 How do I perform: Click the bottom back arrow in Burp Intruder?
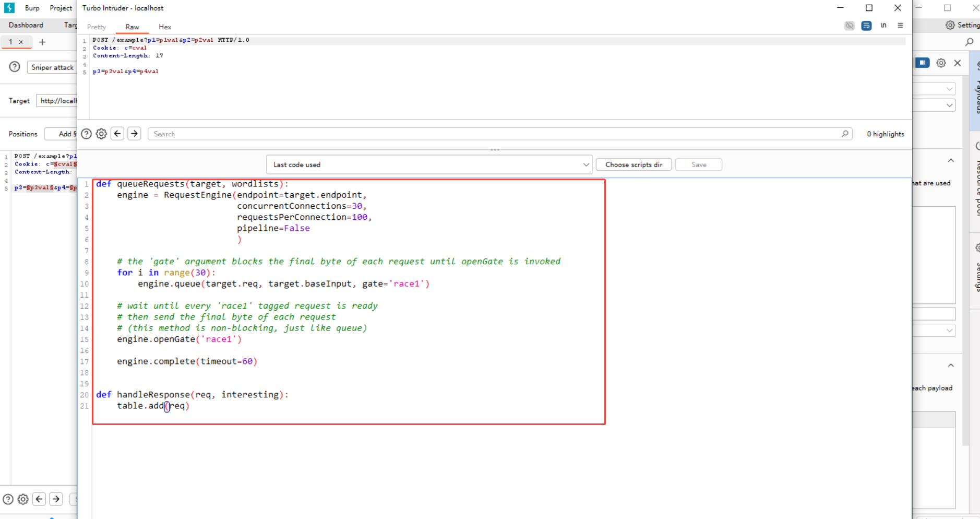tap(39, 499)
